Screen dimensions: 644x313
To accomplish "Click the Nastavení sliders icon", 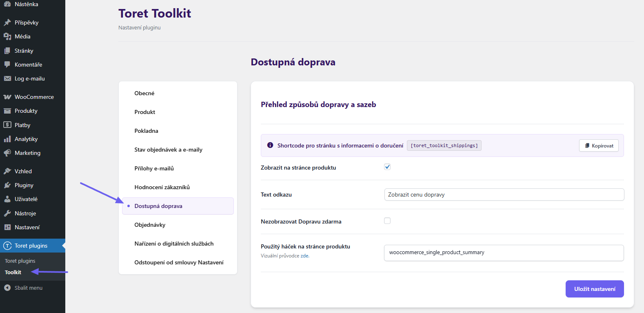I will [x=7, y=227].
